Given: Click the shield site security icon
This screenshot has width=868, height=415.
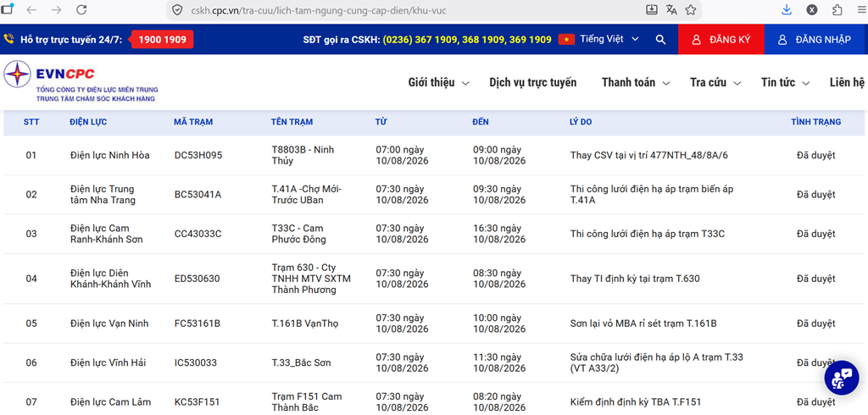Looking at the screenshot, I should pos(177,10).
